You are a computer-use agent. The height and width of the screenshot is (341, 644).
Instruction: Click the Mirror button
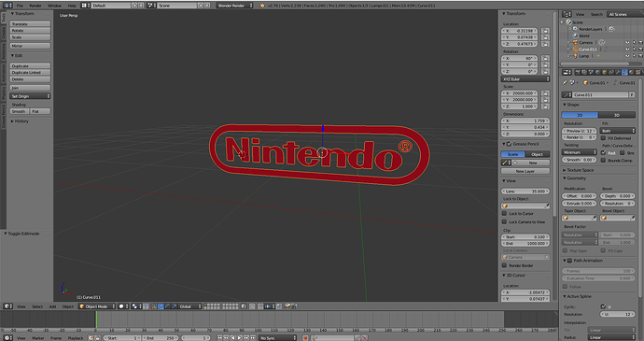pos(30,46)
